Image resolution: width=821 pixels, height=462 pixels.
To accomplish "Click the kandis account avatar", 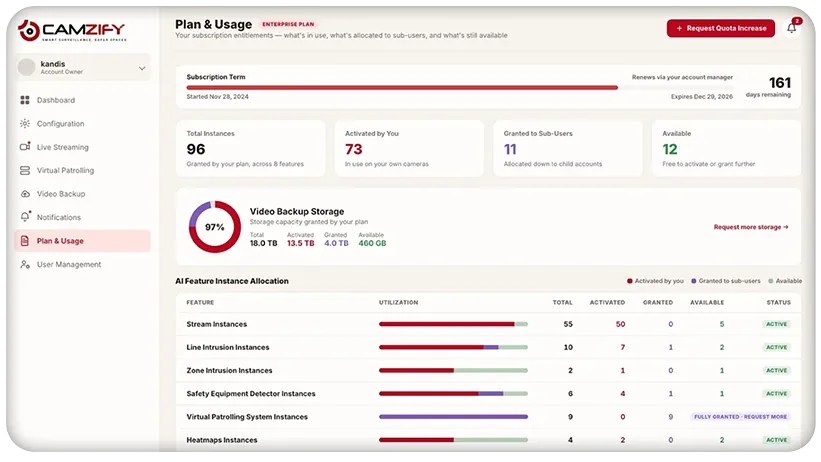I will [x=27, y=68].
